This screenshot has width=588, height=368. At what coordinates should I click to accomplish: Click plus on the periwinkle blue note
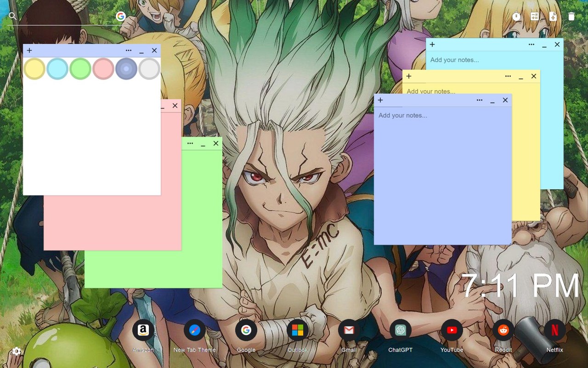(380, 100)
